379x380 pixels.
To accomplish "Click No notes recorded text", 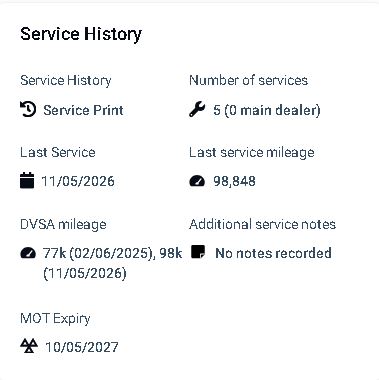I will point(273,253).
